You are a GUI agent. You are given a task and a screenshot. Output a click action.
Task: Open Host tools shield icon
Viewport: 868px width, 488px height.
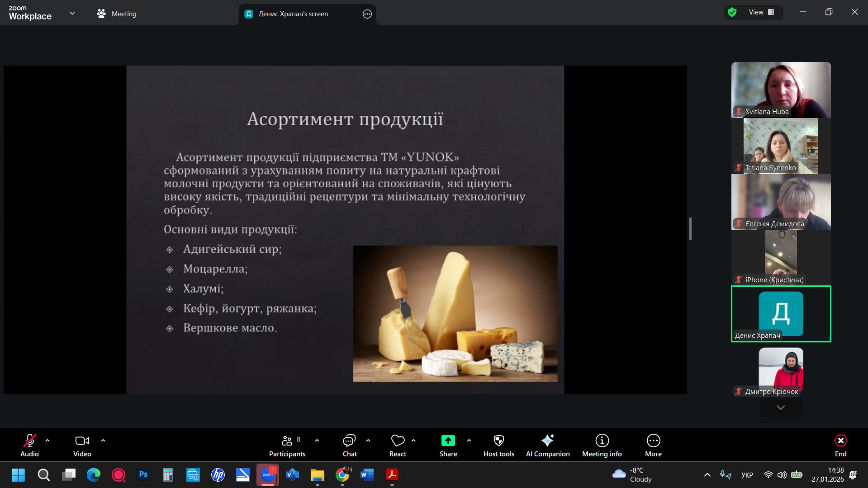pyautogui.click(x=498, y=445)
